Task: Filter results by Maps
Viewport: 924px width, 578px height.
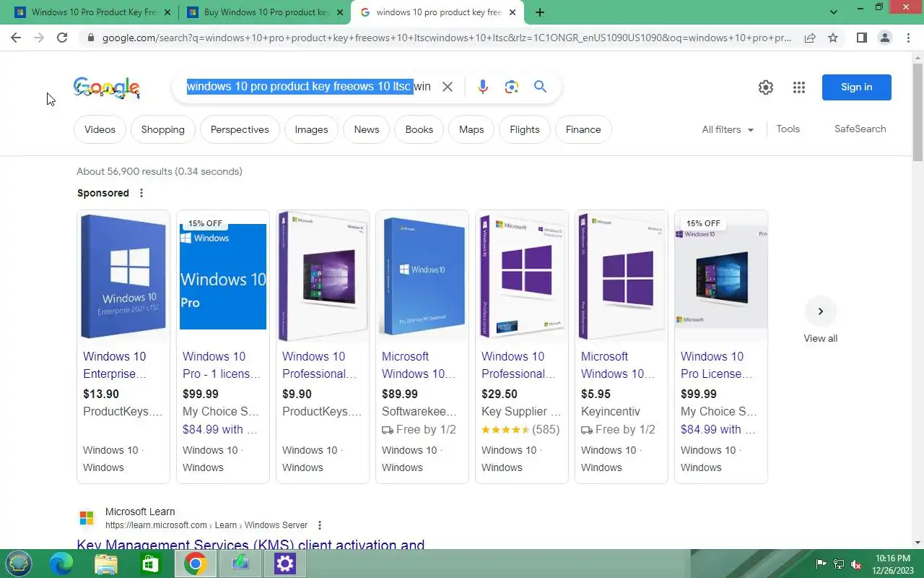Action: coord(471,129)
